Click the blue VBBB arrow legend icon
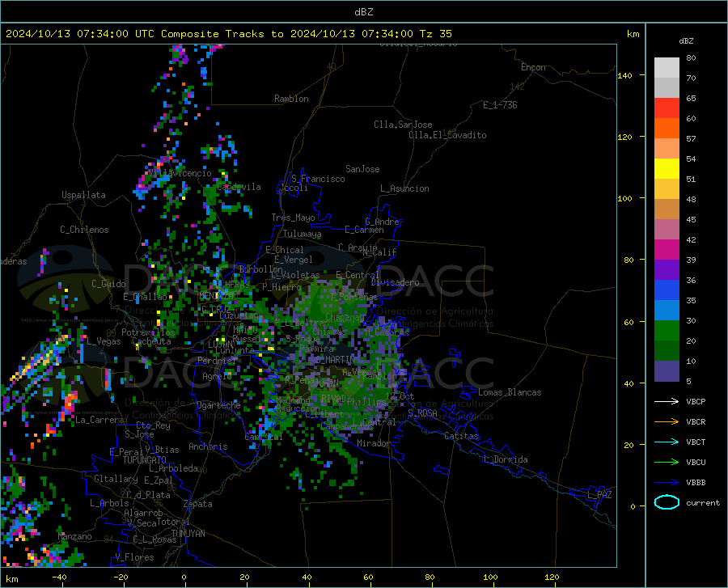 click(667, 483)
